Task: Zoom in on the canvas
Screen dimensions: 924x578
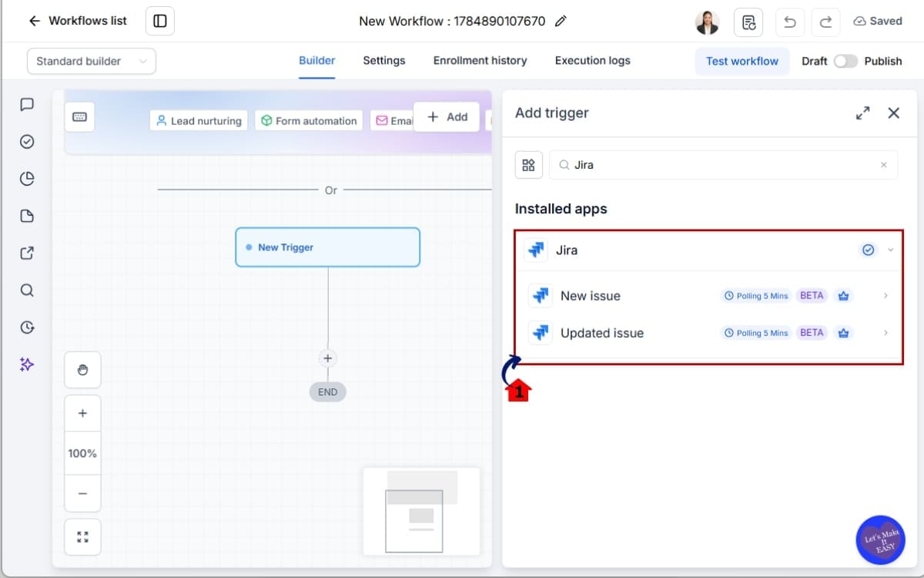Action: pyautogui.click(x=82, y=413)
